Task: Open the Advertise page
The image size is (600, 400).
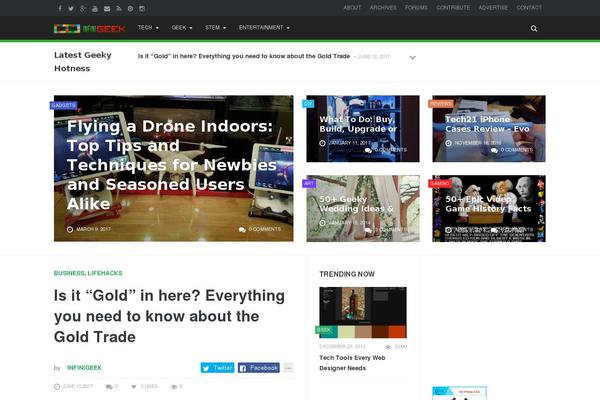Action: coord(493,8)
